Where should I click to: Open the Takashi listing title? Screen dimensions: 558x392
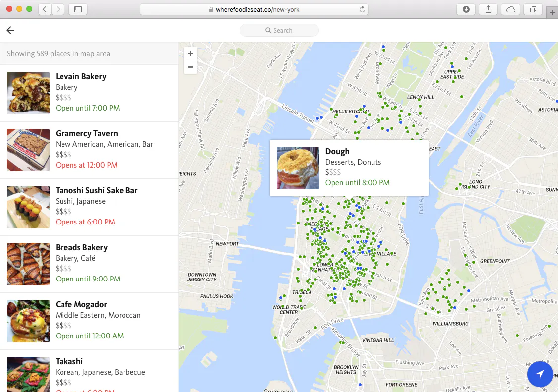point(69,361)
